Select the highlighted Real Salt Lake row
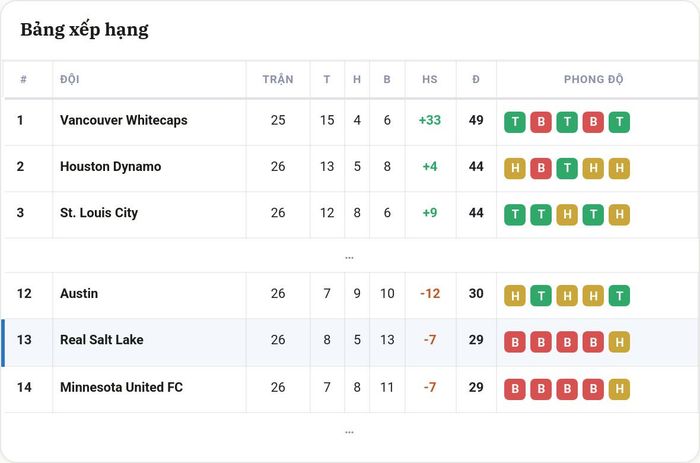Screen dimensions: 700x463 350,342
